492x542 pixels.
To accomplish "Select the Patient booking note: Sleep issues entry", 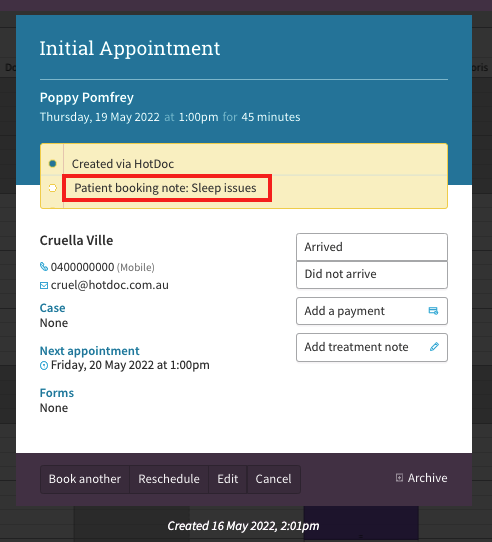I will click(x=165, y=188).
